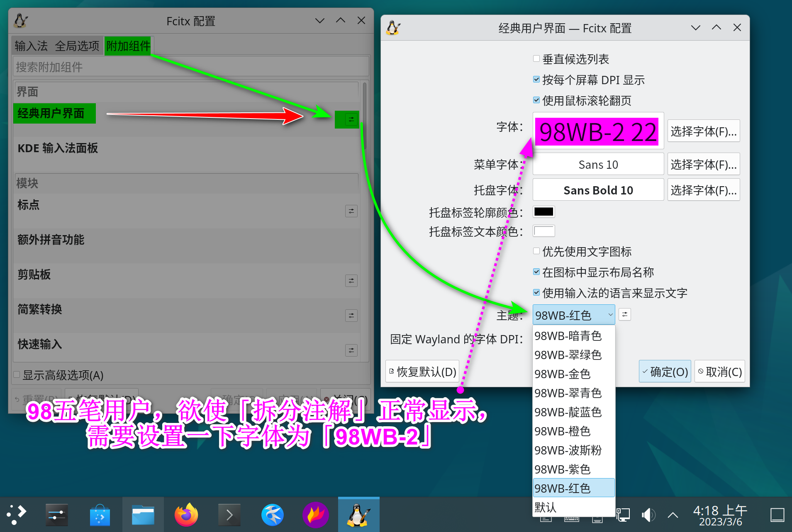Switch to Fcitx penguin task in taskbar
This screenshot has height=532, width=792.
359,515
